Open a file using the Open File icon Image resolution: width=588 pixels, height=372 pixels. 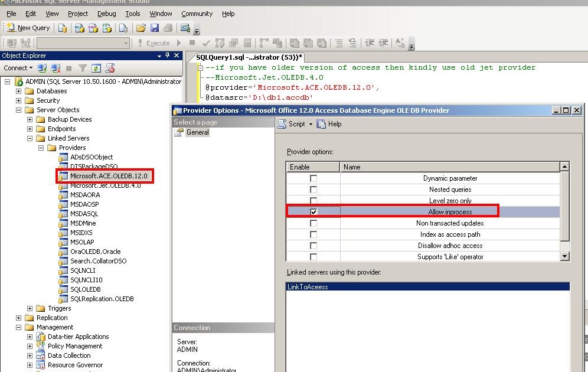click(x=141, y=28)
